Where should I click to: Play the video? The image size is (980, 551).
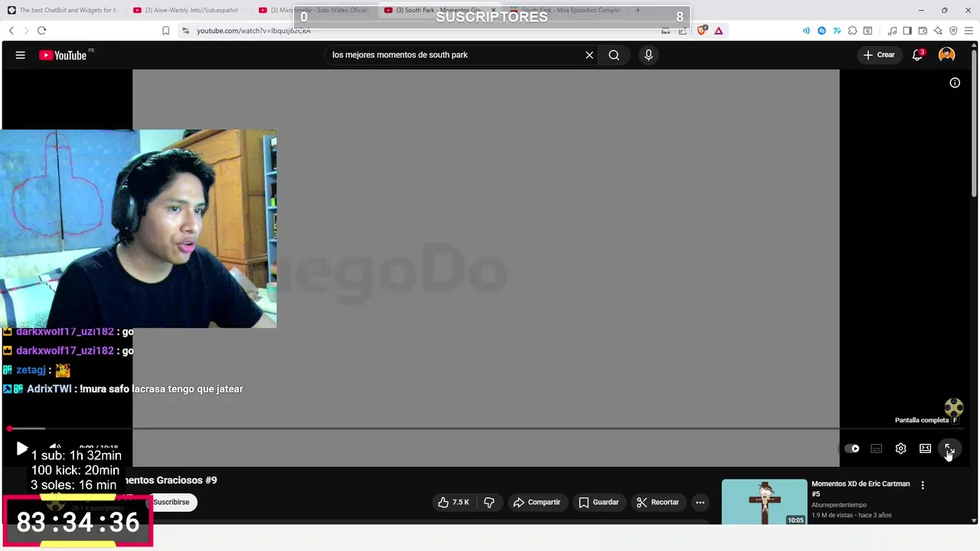click(x=21, y=448)
